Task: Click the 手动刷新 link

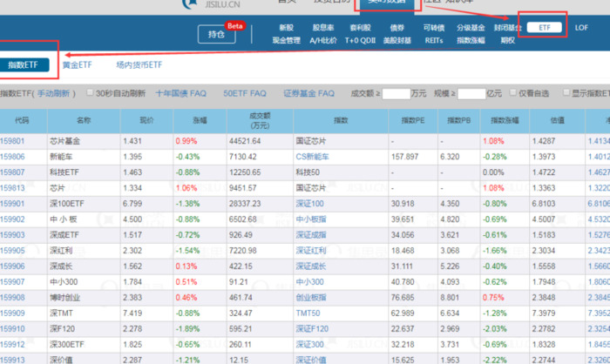Action: (x=53, y=93)
